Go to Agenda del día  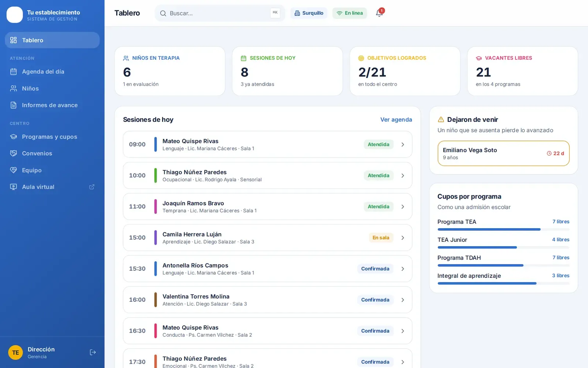[x=52, y=72]
